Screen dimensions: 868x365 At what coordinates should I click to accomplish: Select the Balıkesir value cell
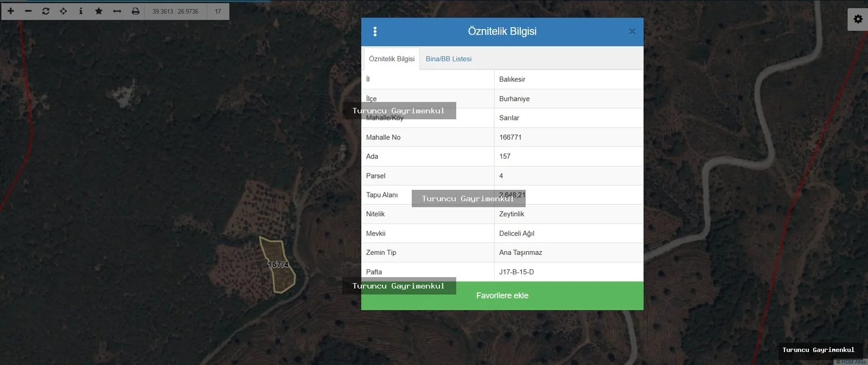(x=569, y=79)
